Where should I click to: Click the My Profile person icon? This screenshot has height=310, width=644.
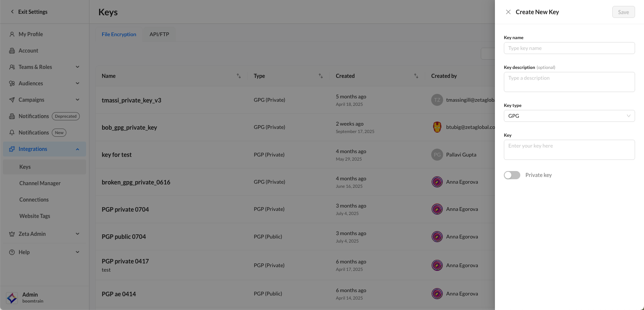pos(12,34)
